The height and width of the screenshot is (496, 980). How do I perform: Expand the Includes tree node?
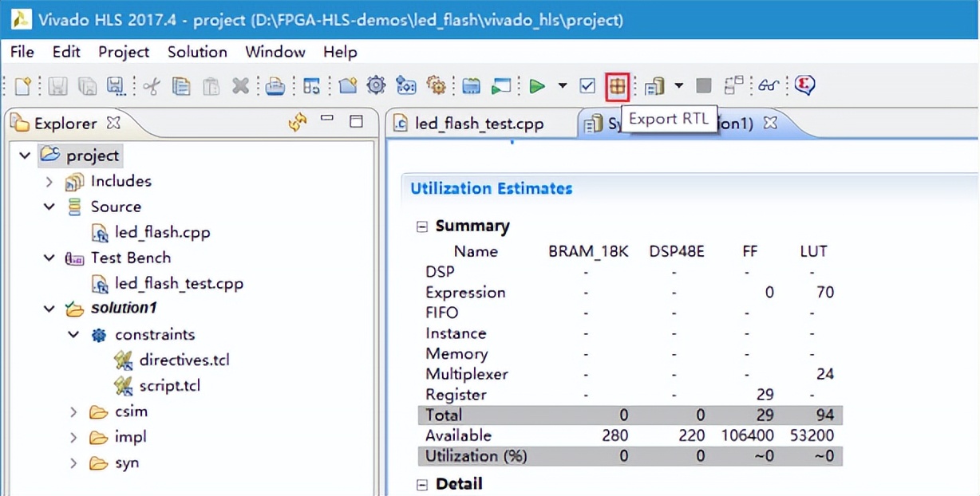[49, 182]
